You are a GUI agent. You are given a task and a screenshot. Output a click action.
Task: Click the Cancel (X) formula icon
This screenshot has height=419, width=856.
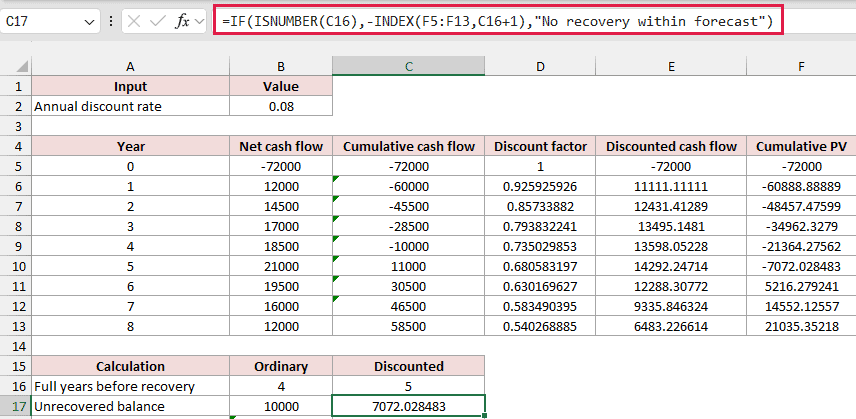click(x=134, y=21)
